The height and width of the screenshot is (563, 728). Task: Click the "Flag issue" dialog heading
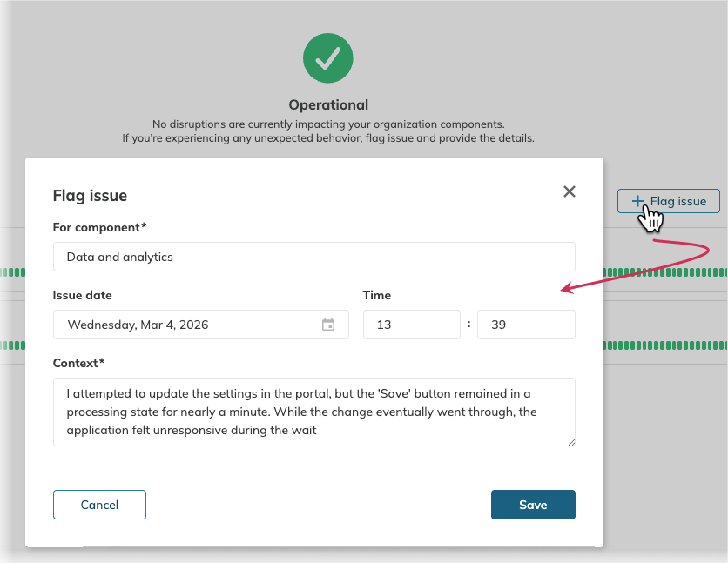pos(90,196)
